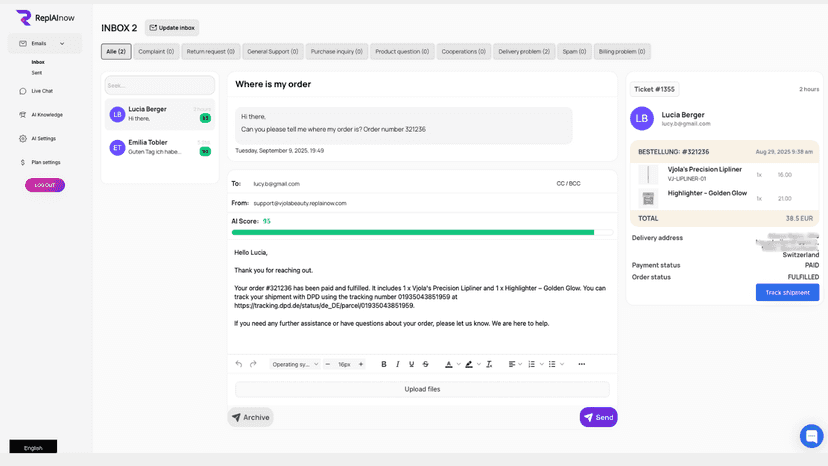The image size is (828, 466).
Task: Click the Track shipment button
Action: point(787,292)
